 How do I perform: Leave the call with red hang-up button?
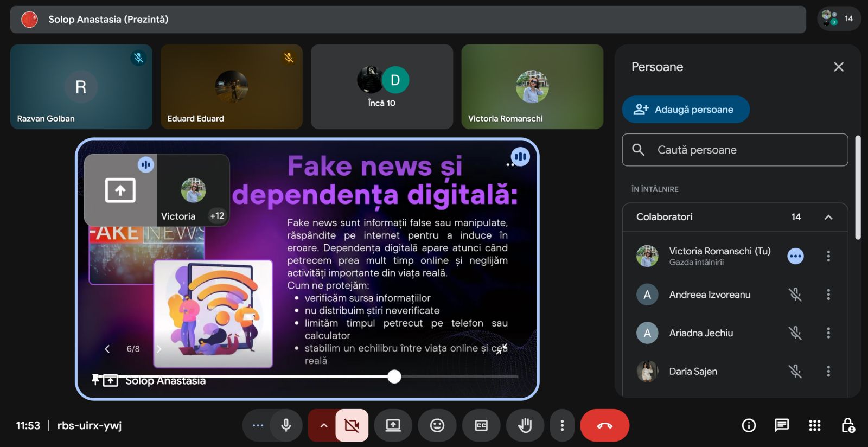pyautogui.click(x=604, y=426)
